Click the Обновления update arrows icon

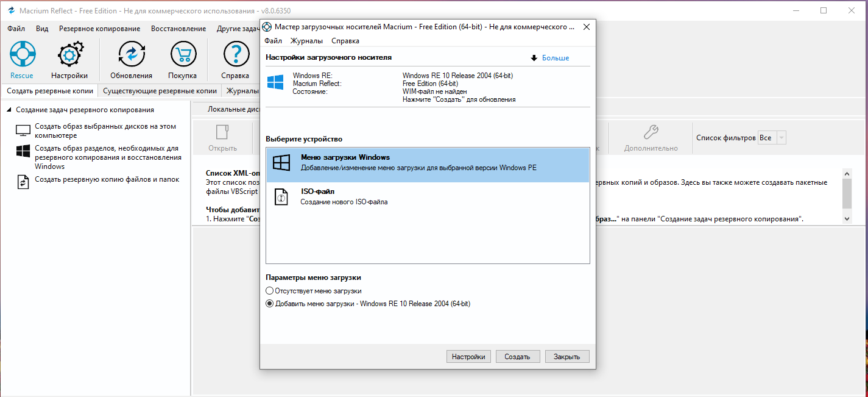coord(131,55)
